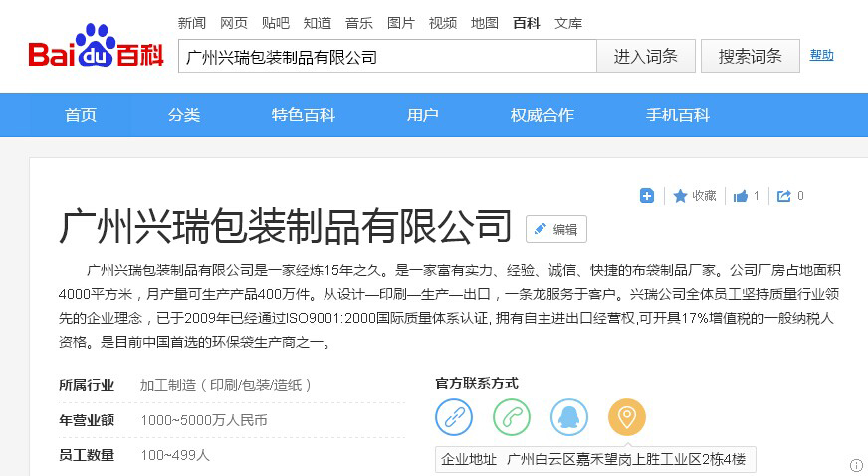The image size is (868, 476).
Task: Click the share arrow icon
Action: point(783,196)
